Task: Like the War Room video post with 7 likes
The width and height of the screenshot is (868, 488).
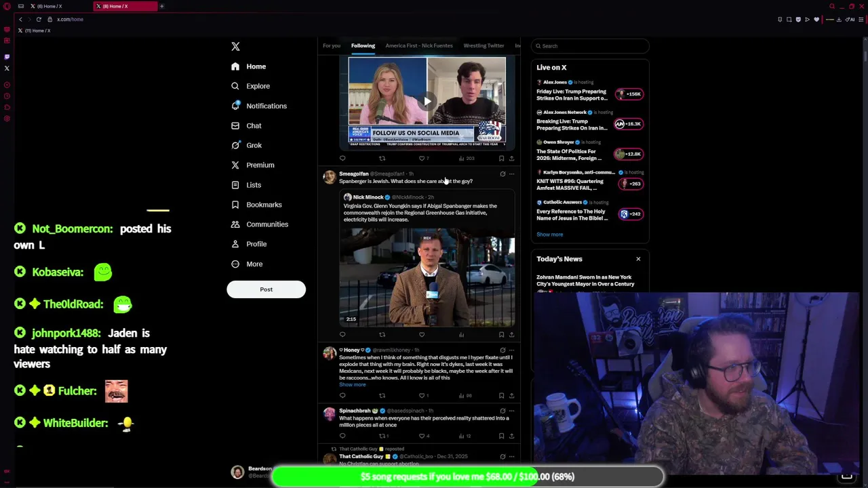Action: coord(423,159)
